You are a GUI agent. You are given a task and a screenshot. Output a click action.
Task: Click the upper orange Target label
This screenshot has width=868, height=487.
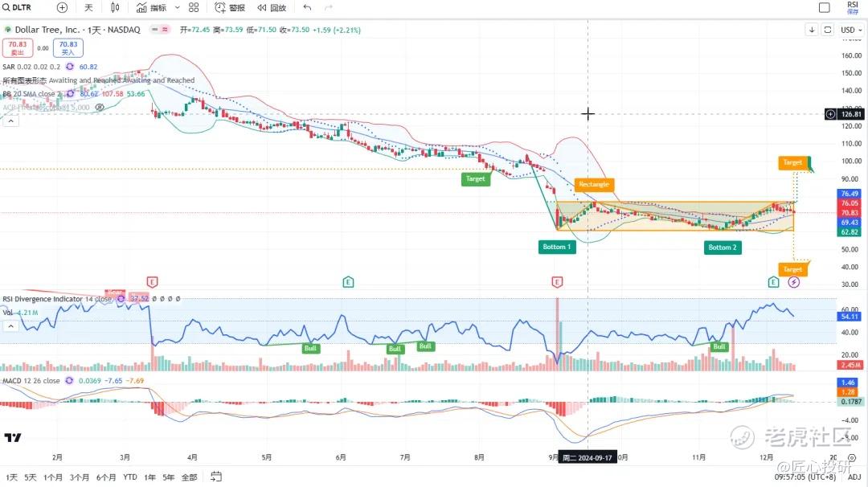pyautogui.click(x=792, y=162)
